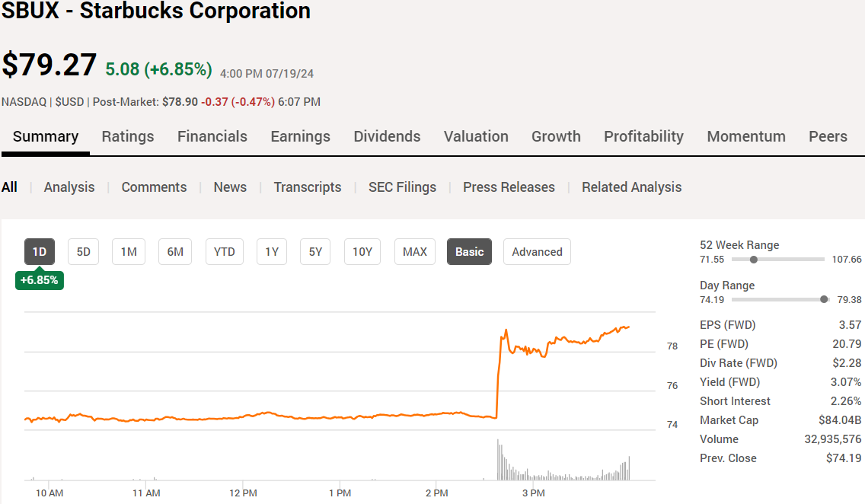Image resolution: width=865 pixels, height=504 pixels.
Task: Select the Growth tab
Action: point(556,136)
